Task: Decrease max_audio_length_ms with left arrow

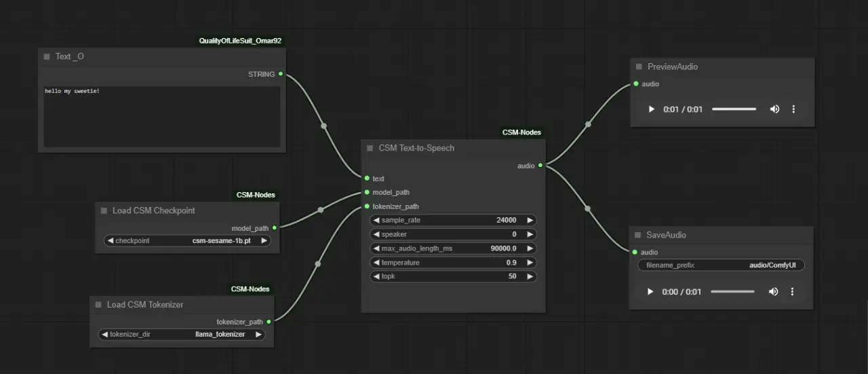Action: pyautogui.click(x=376, y=248)
